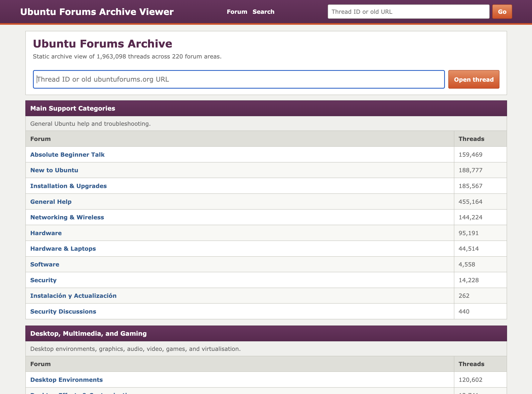Screen dimensions: 532x394
Task: Click the static archive thread count summary text
Action: tap(127, 56)
